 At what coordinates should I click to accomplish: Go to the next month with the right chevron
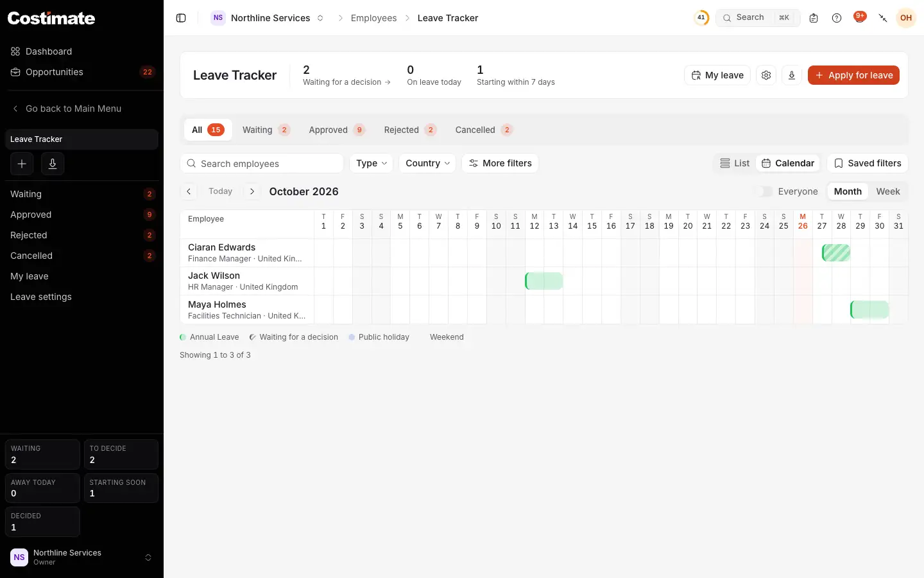pos(252,191)
